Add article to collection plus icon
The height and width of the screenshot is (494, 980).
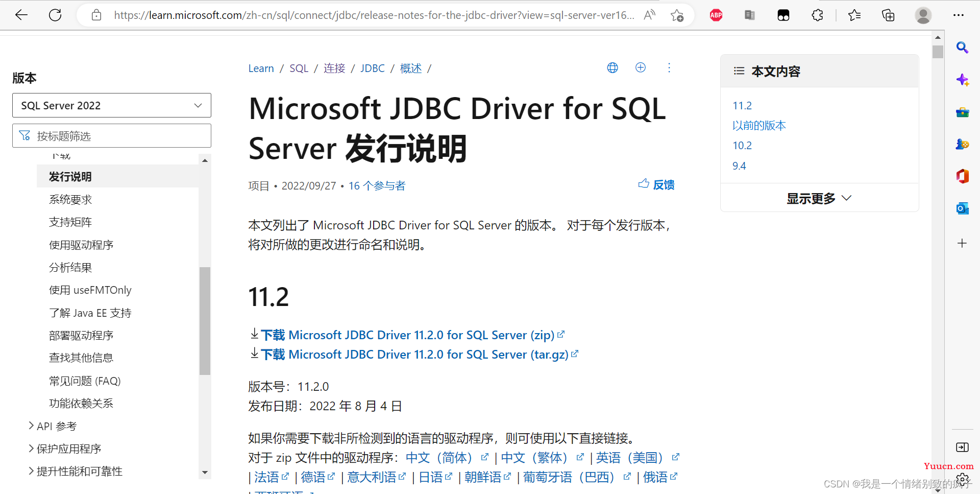tap(641, 67)
